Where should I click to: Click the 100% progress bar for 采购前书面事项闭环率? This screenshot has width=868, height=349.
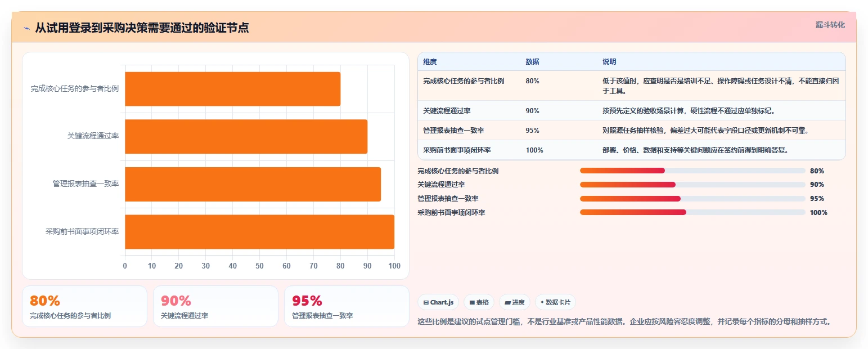[x=692, y=212]
